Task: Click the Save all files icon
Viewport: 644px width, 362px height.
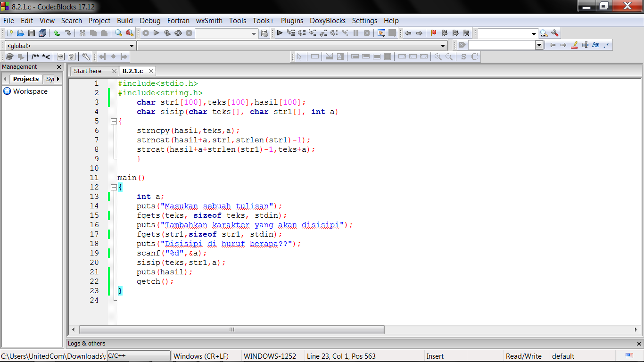Action: tap(42, 33)
